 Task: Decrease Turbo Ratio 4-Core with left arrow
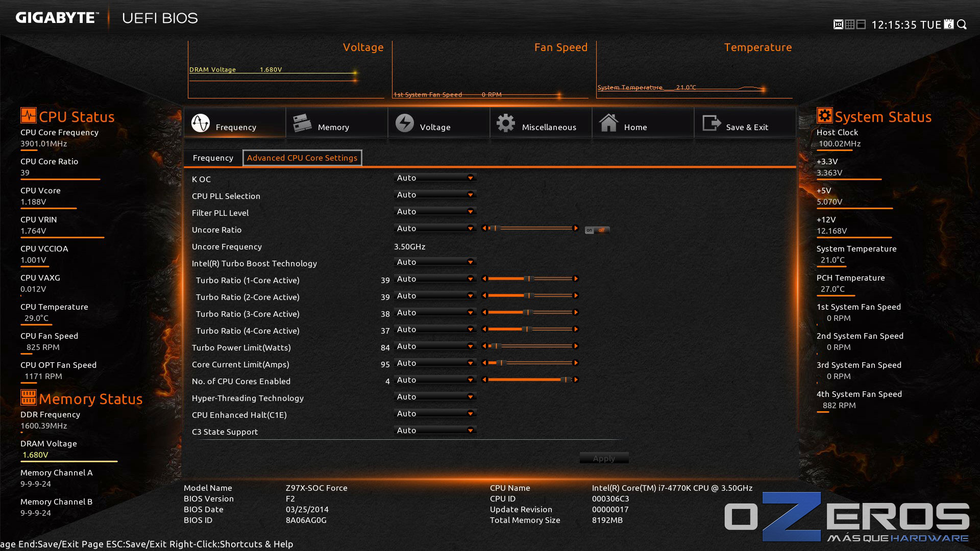pos(484,329)
